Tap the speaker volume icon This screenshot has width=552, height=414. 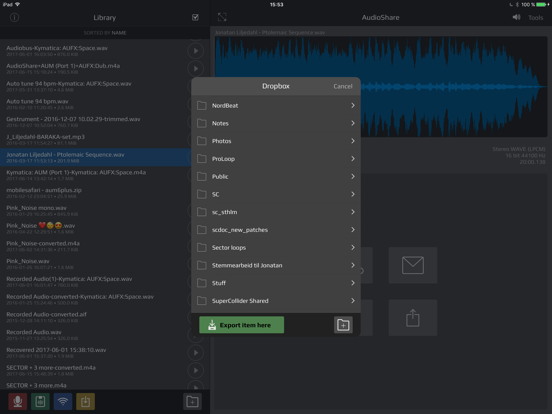pos(516,17)
